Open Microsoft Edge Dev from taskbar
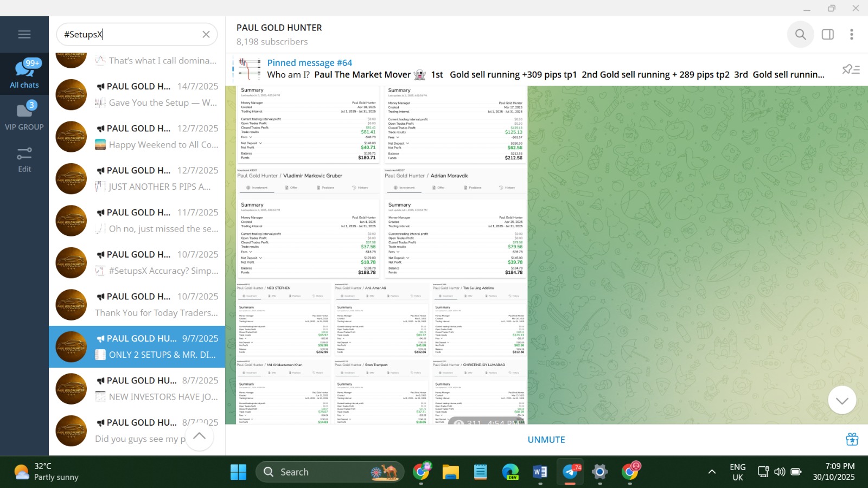The height and width of the screenshot is (488, 868). pyautogui.click(x=510, y=472)
